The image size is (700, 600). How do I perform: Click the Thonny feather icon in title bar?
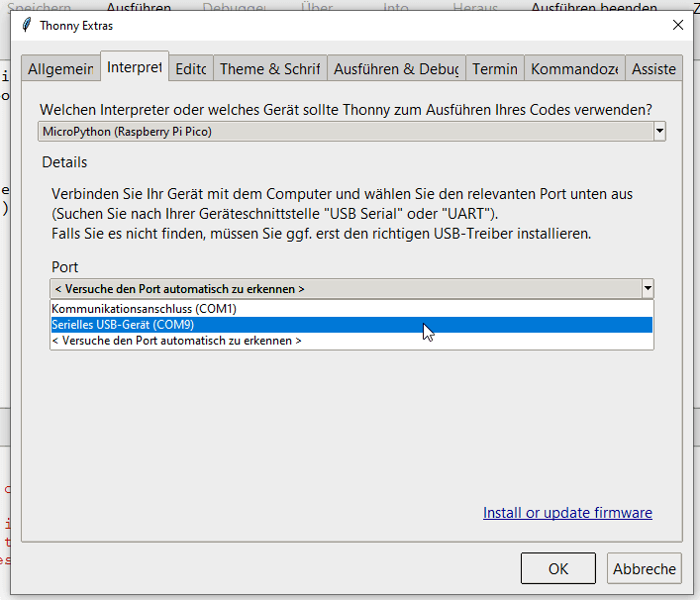click(x=25, y=26)
